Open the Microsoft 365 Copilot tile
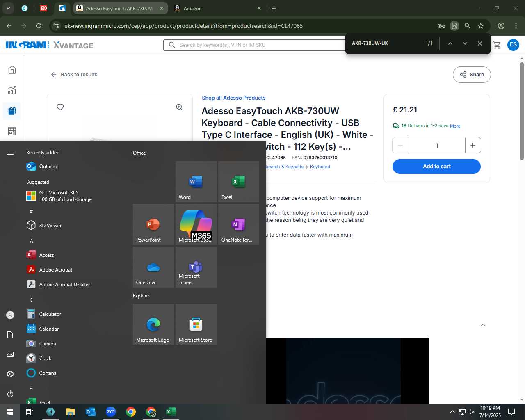This screenshot has height=420, width=525. pyautogui.click(x=196, y=224)
